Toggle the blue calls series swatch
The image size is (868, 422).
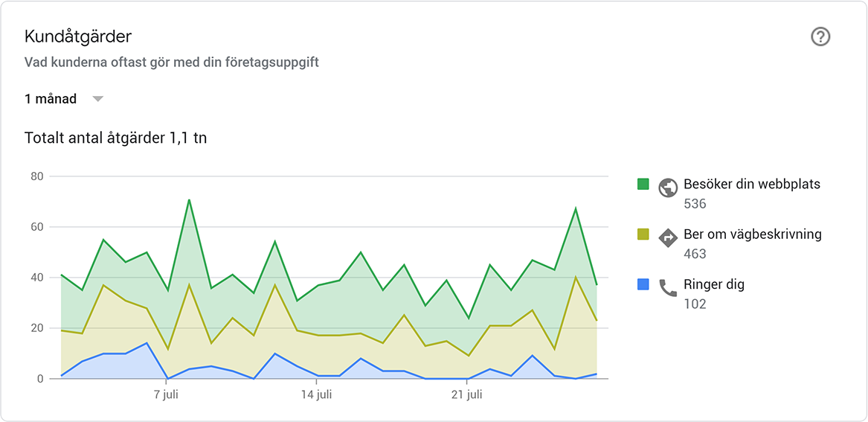[x=643, y=284]
